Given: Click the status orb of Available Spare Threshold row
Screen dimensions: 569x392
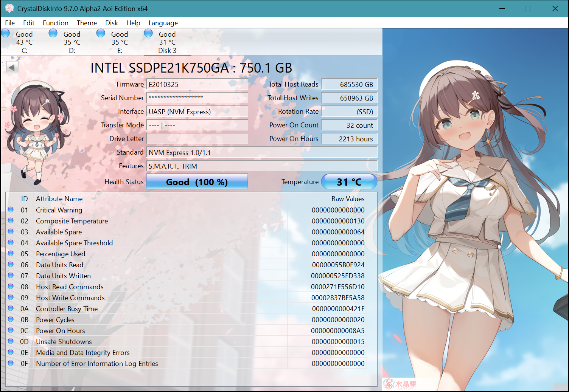Looking at the screenshot, I should [11, 242].
